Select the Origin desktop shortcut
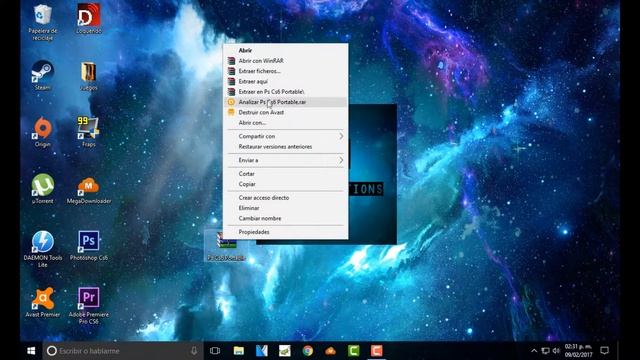Image resolution: width=640 pixels, height=360 pixels. [x=42, y=132]
